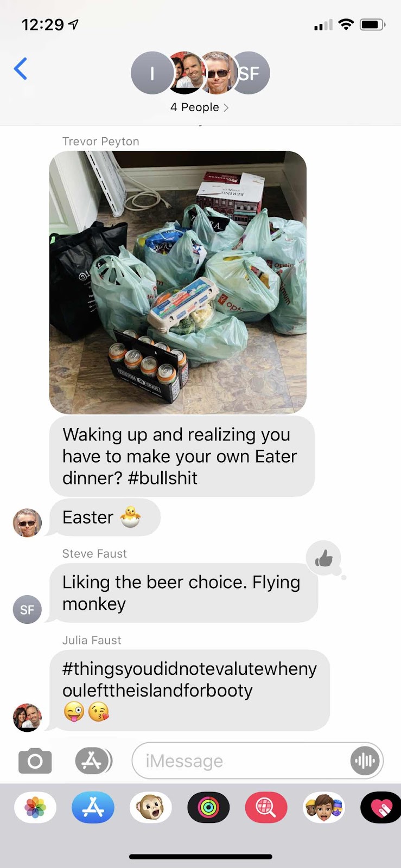
Task: Open the App Store iMessage app
Action: [93, 808]
